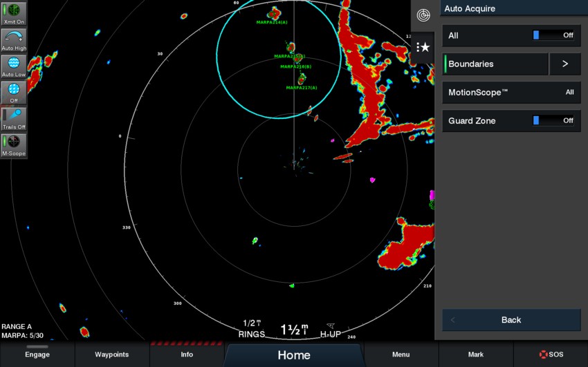Toggle the Trails Off icon

(x=14, y=118)
